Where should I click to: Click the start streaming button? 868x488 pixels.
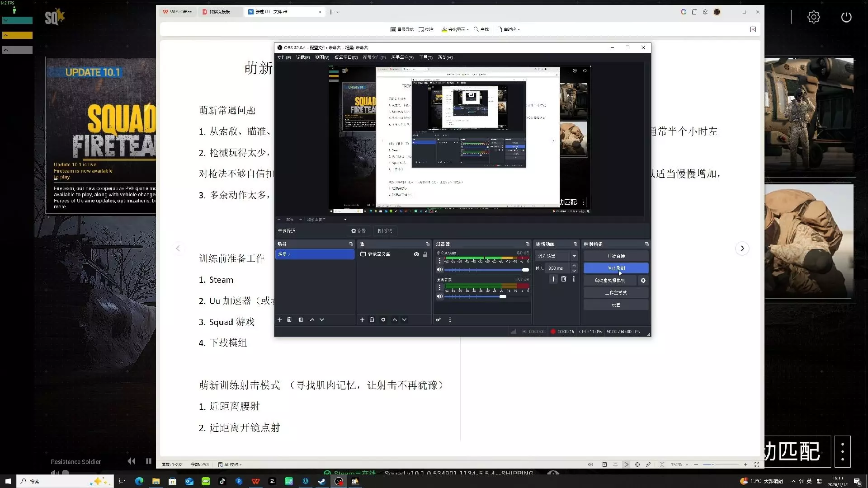pos(616,256)
